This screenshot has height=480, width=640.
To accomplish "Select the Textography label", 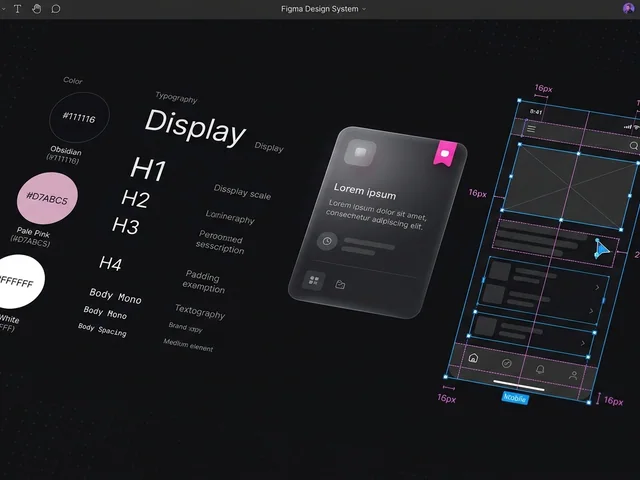I will (200, 311).
